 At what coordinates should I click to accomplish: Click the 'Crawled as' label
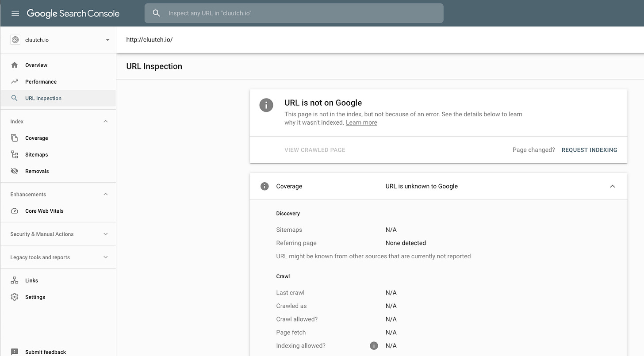coord(291,306)
